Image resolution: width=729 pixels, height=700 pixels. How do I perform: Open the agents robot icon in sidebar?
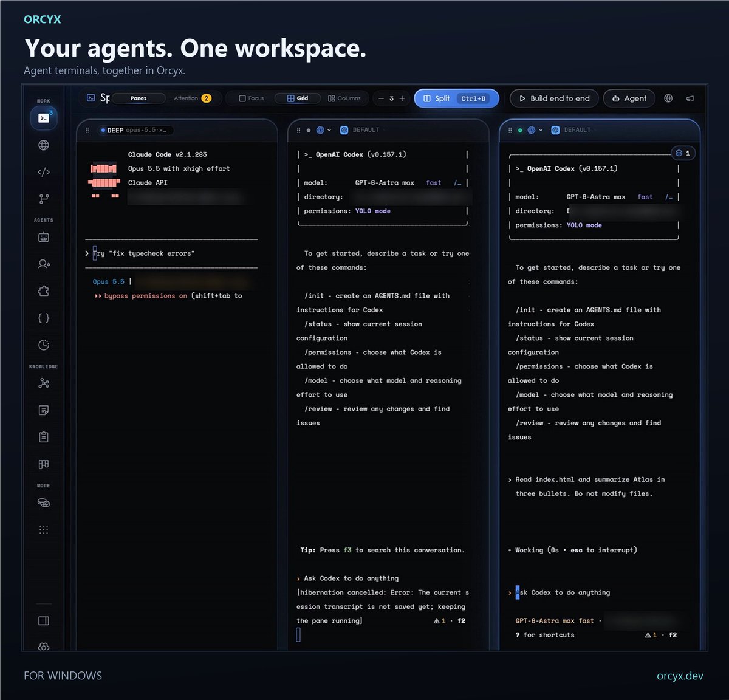44,238
